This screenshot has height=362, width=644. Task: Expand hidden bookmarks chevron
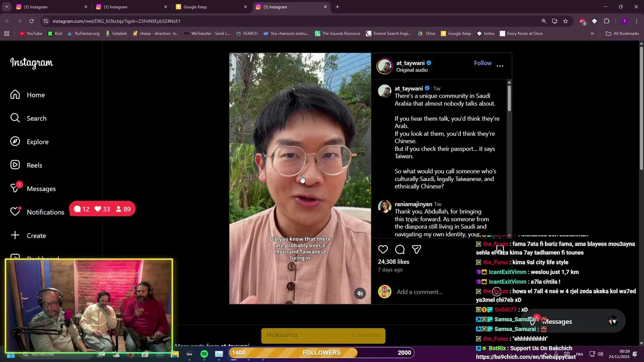pos(592,34)
